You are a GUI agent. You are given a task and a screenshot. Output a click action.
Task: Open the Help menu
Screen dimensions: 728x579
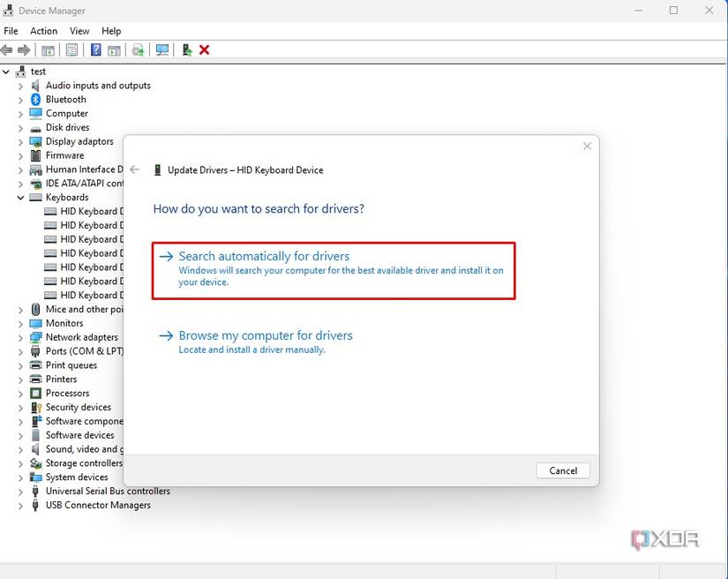point(111,31)
